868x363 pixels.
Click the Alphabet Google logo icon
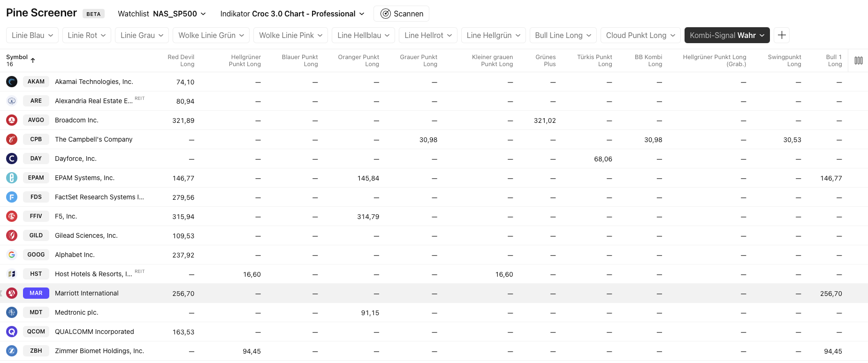coord(12,255)
